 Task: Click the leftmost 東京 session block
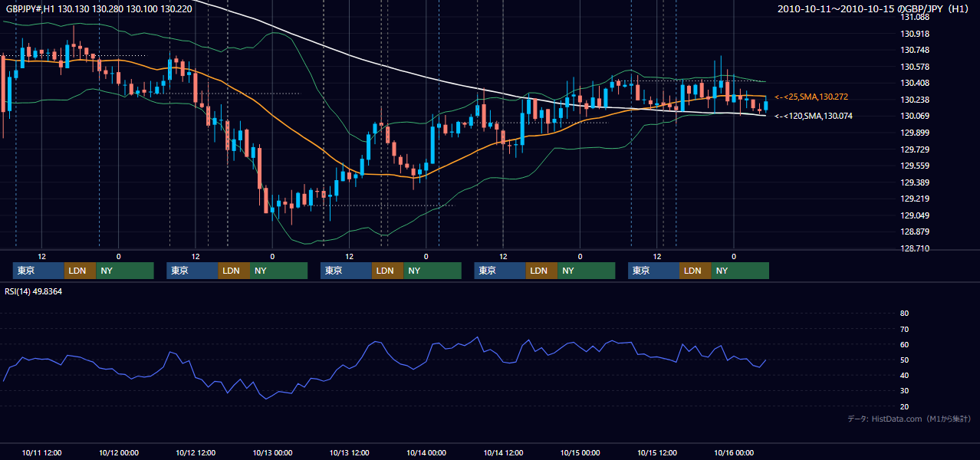38,271
